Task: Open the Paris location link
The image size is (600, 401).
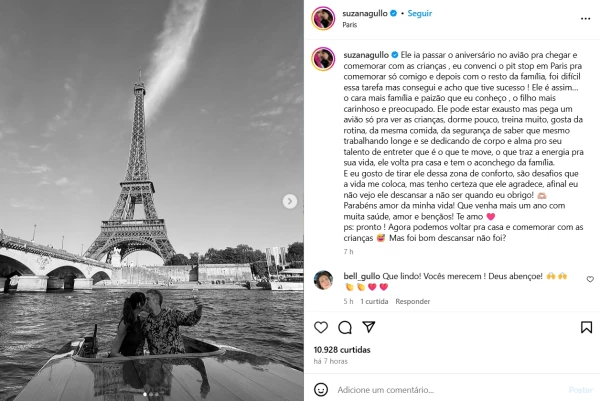Action: tap(349, 25)
